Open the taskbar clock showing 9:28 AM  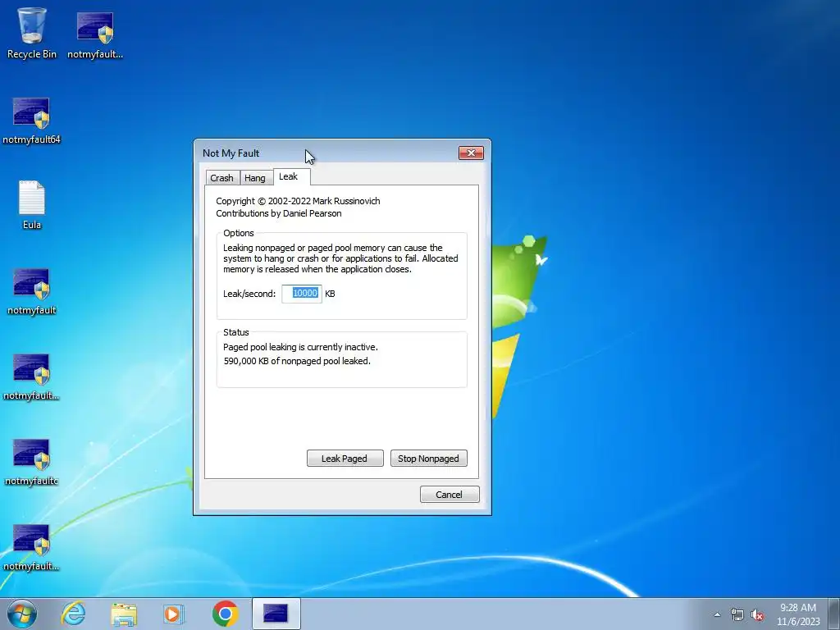point(798,614)
